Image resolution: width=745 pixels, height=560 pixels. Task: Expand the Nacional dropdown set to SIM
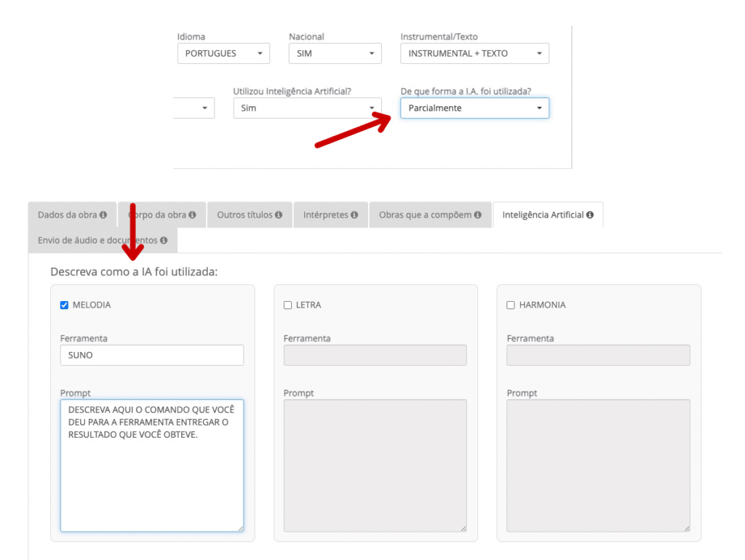(x=335, y=53)
